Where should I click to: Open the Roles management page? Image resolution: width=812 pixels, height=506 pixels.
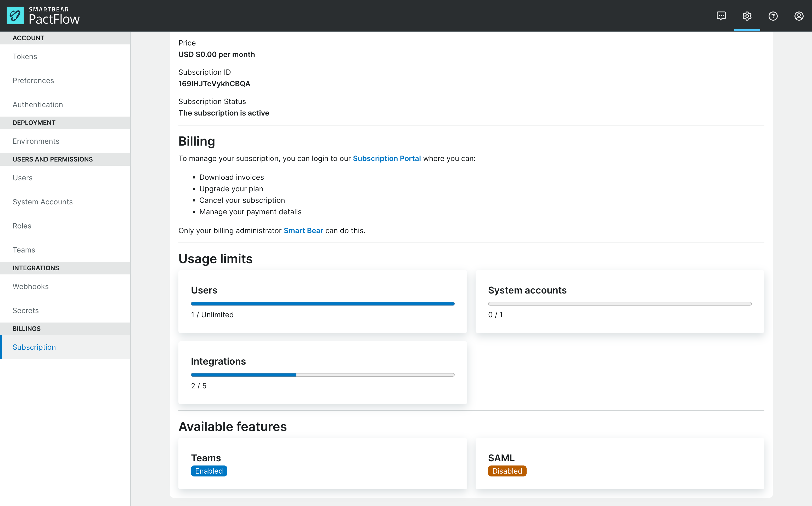[x=21, y=226]
